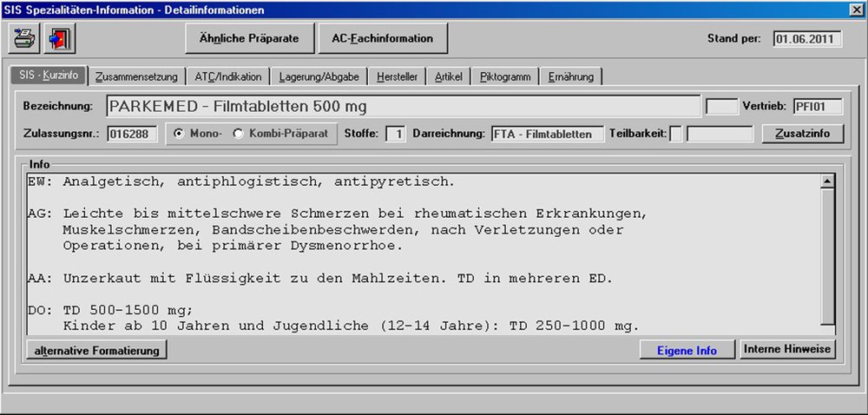868x415 pixels.
Task: Click alternative Formatierung button
Action: click(97, 350)
